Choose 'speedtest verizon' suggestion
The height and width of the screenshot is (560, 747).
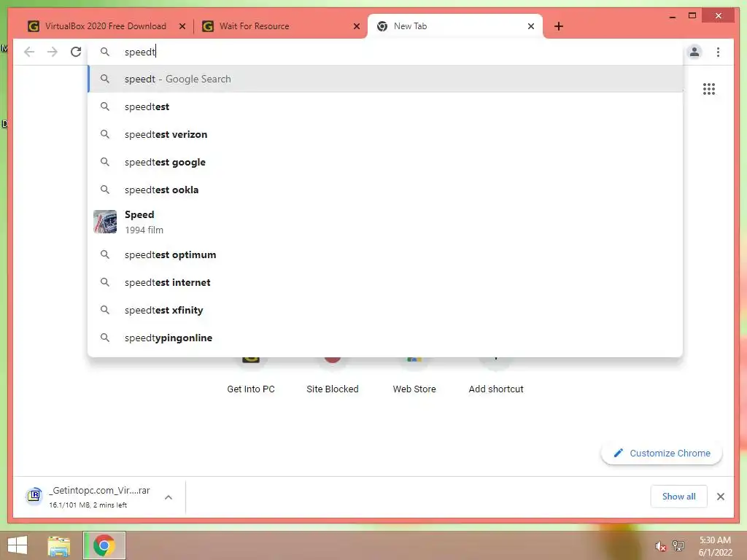coord(385,134)
